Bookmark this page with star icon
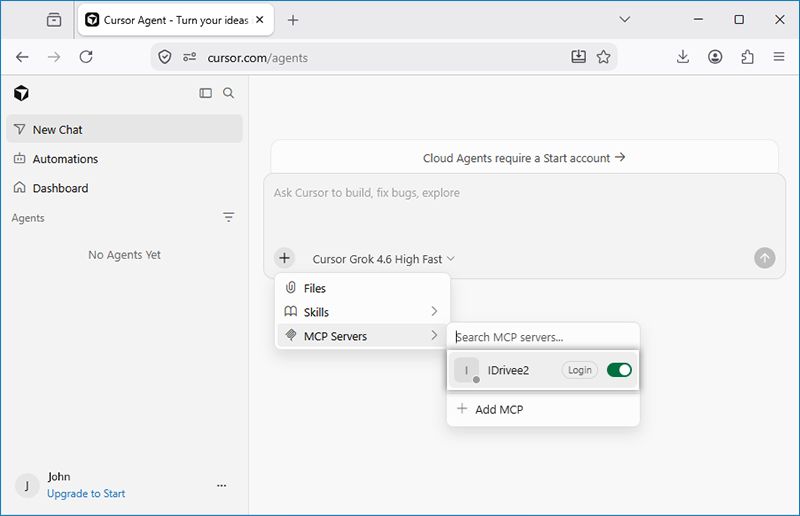 (604, 57)
